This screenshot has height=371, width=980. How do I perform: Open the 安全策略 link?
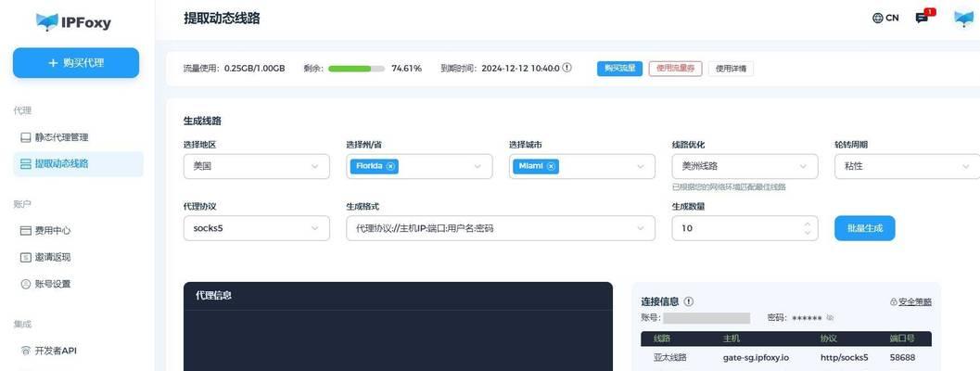914,302
